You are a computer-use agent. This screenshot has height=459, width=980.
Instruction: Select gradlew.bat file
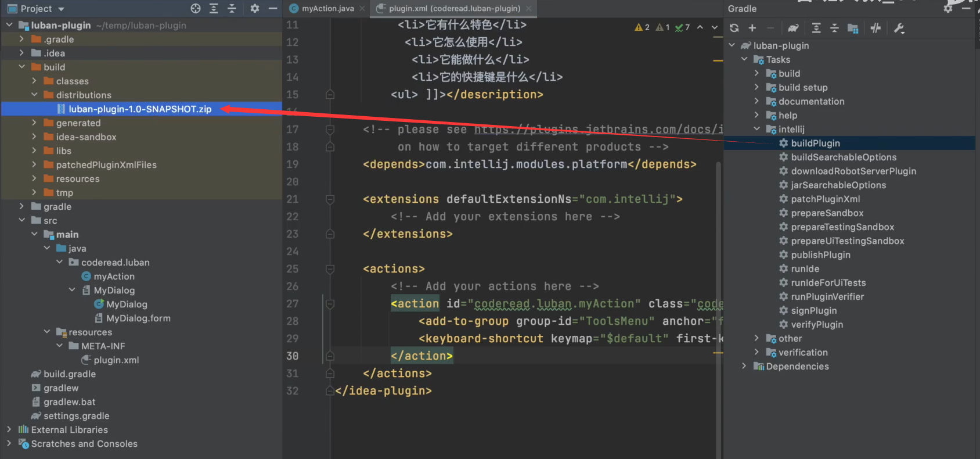pos(69,401)
